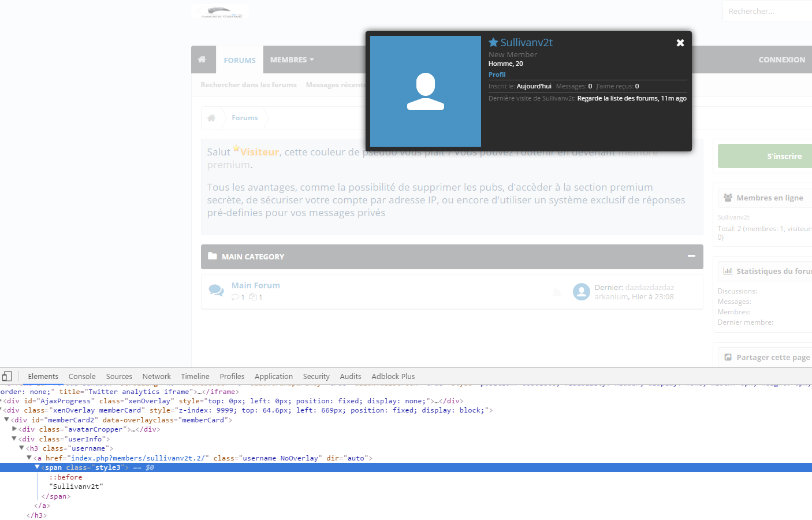Click the breadcrumb home icon

[x=211, y=118]
